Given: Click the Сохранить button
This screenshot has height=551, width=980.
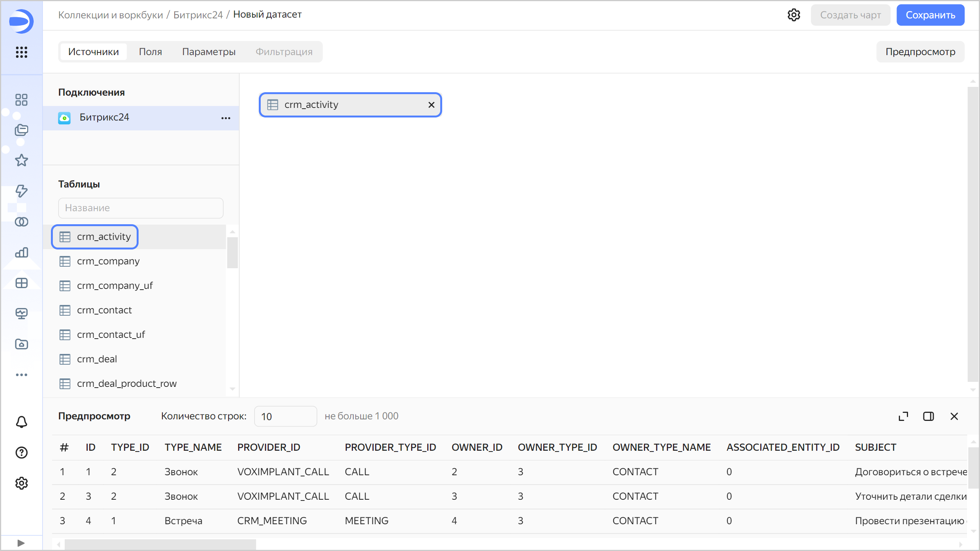Looking at the screenshot, I should pyautogui.click(x=930, y=15).
